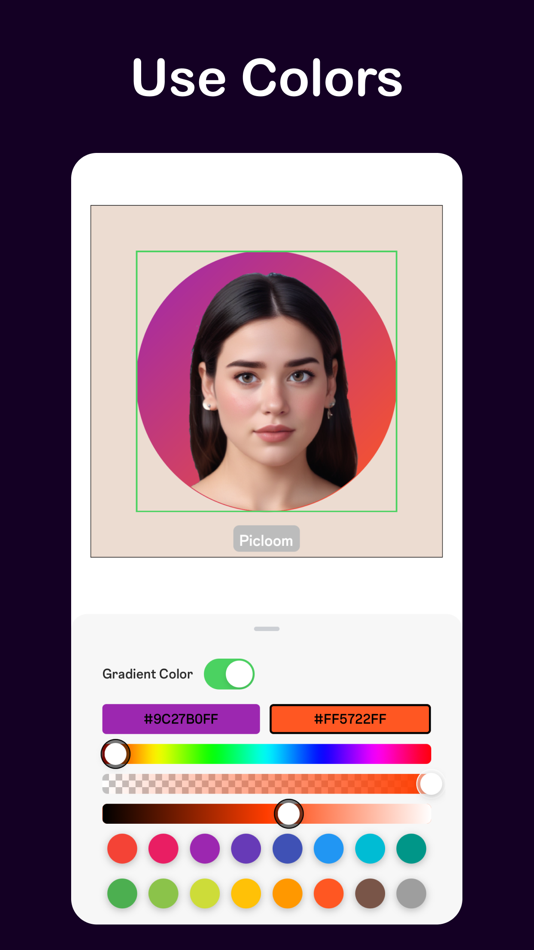Screen dimensions: 534x950
Task: Click the Picloom watermark label
Action: coord(267,539)
